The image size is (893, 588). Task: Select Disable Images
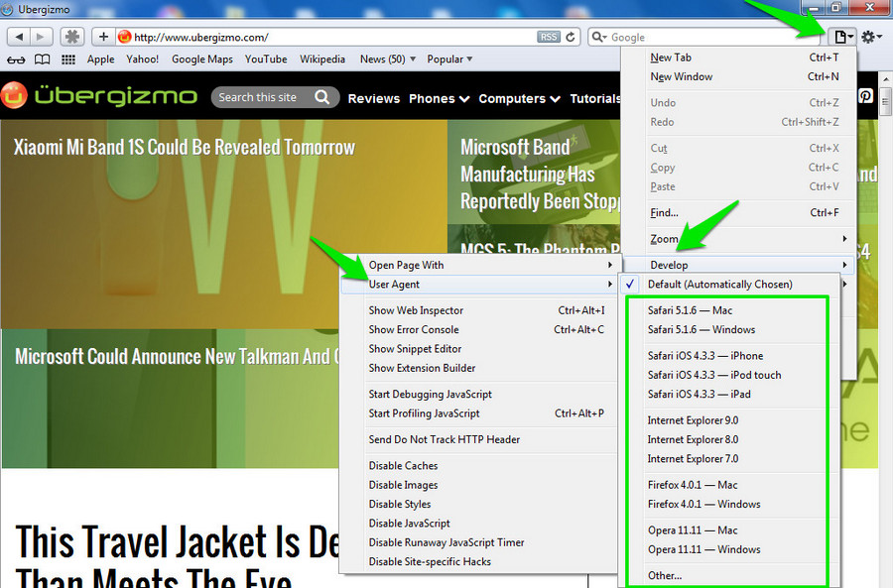pos(479,485)
